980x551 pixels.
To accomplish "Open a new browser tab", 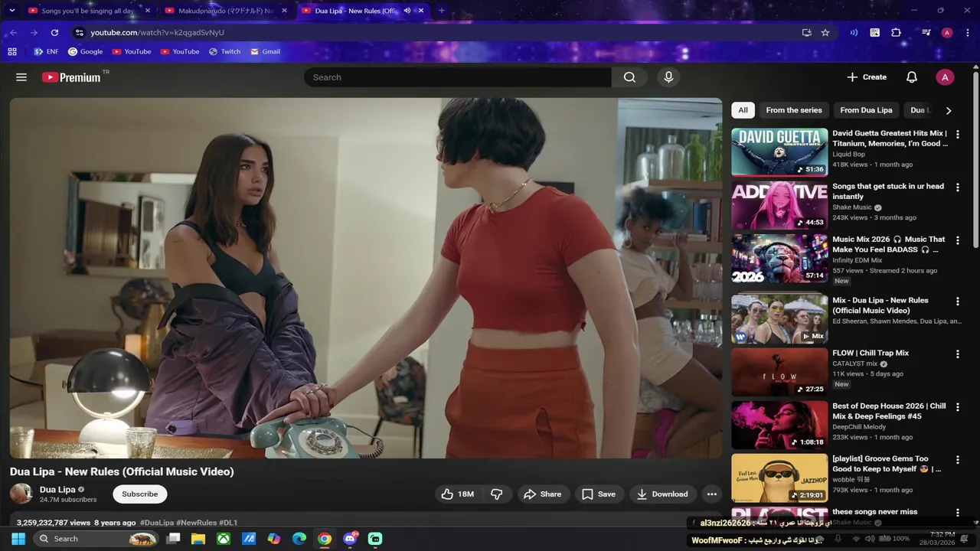I will coord(441,11).
